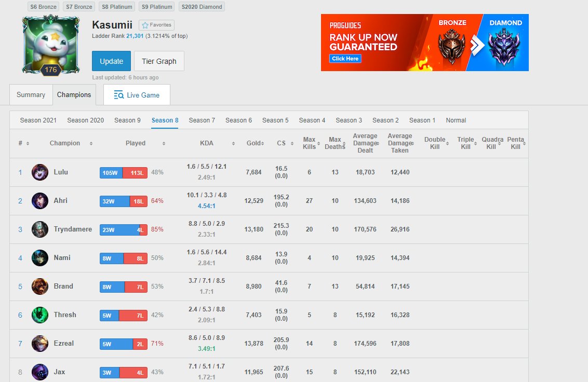Screen dimensions: 588x382
Task: Click the Proguides Click Here ad button
Action: (x=345, y=59)
